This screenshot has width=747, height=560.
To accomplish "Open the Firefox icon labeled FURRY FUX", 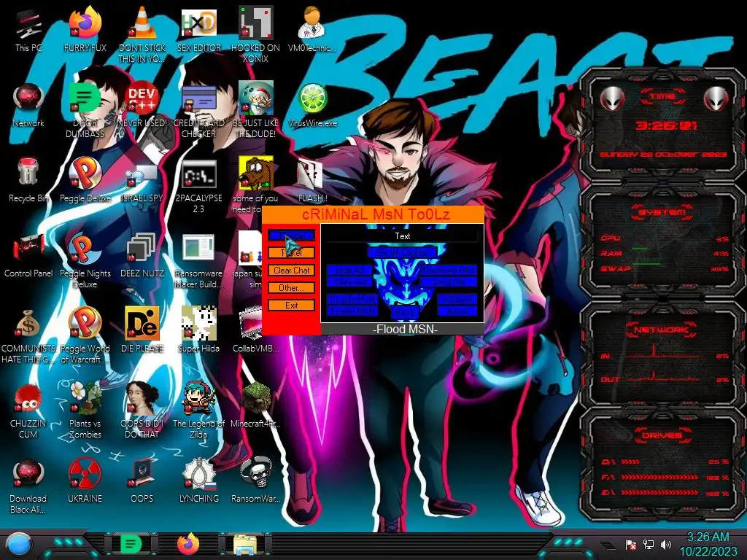I will tap(85, 29).
